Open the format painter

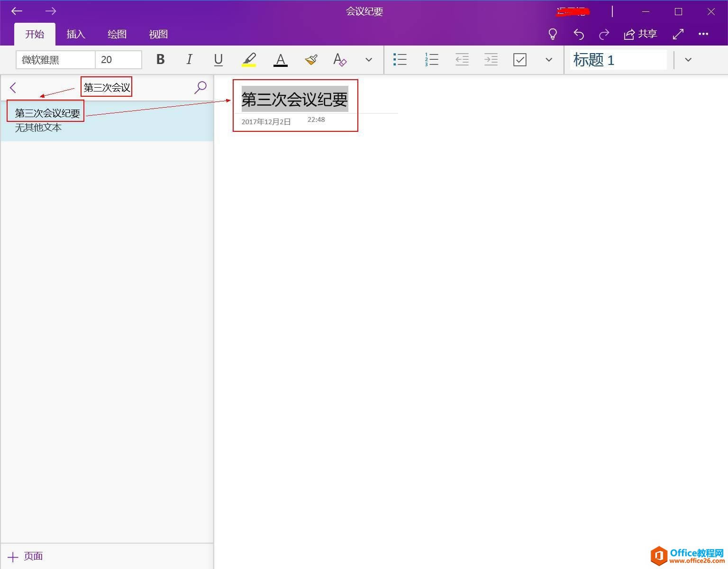point(311,60)
